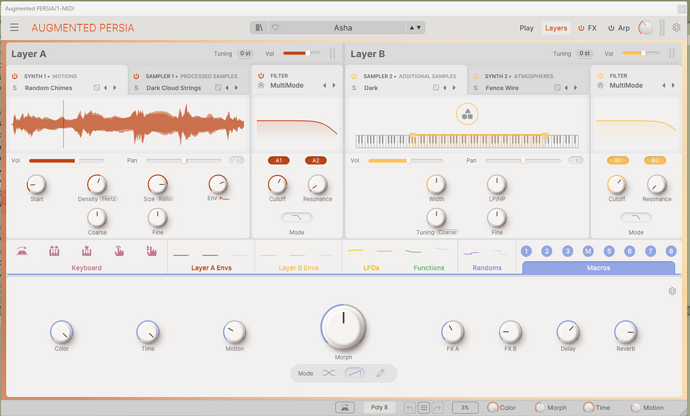The image size is (690, 416).
Task: Toggle Layer B Filter power button
Action: tap(600, 76)
